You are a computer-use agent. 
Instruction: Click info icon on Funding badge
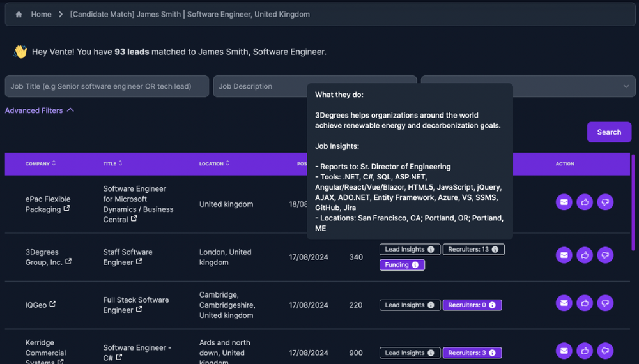pos(415,265)
